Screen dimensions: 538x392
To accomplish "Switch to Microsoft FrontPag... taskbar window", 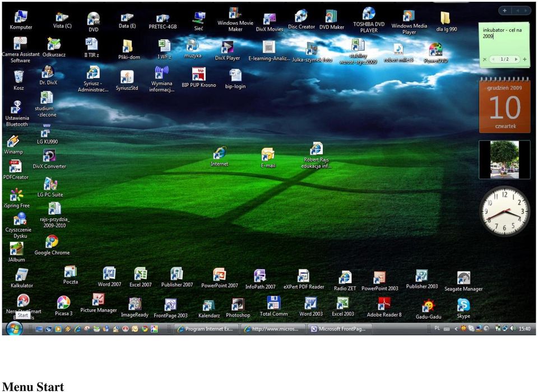I will (x=338, y=329).
